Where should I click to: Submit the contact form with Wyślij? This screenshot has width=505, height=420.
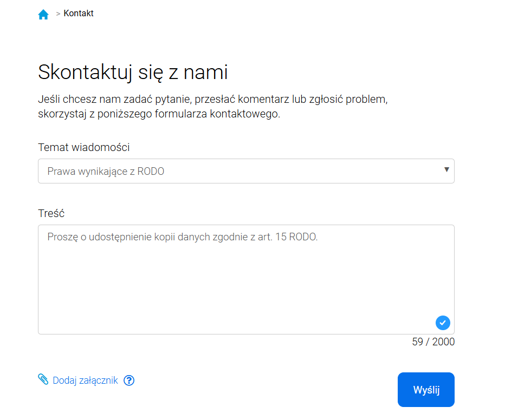pyautogui.click(x=426, y=390)
